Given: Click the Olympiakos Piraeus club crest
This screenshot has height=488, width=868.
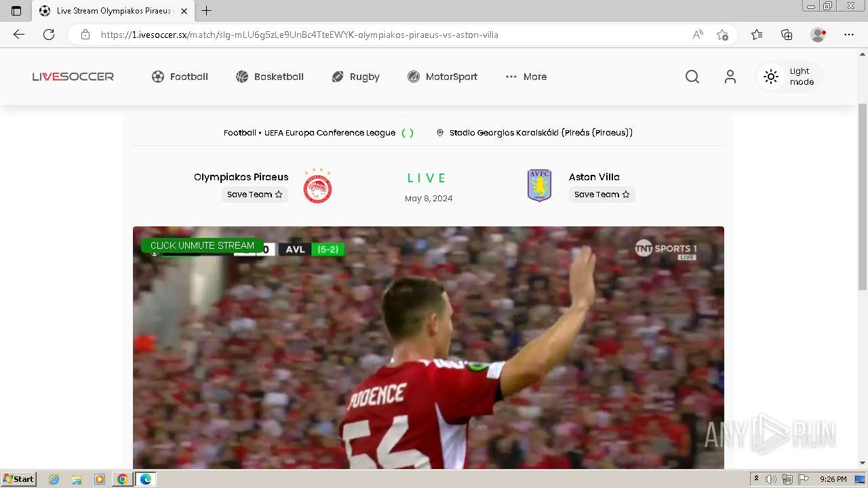Looking at the screenshot, I should point(317,186).
